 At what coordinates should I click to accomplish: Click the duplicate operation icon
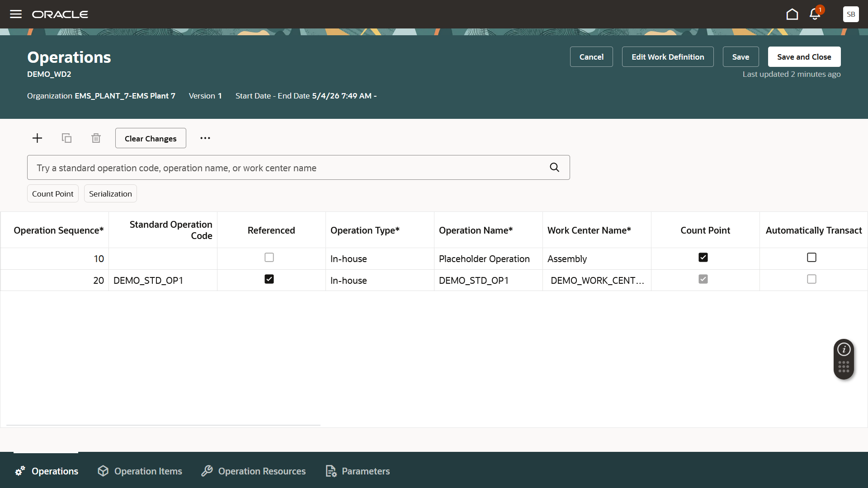[x=66, y=138]
